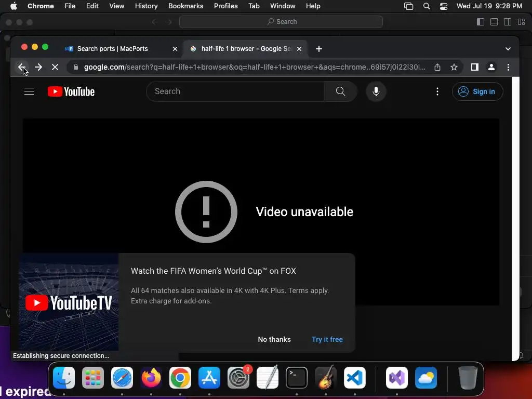532x399 pixels.
Task: Dismiss promo with No thanks
Action: point(274,339)
